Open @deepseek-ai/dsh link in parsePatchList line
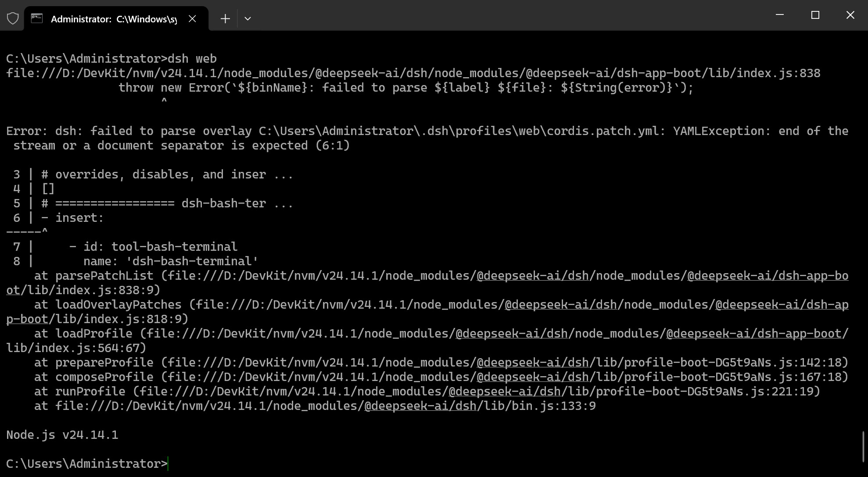This screenshot has width=868, height=477. [533, 276]
